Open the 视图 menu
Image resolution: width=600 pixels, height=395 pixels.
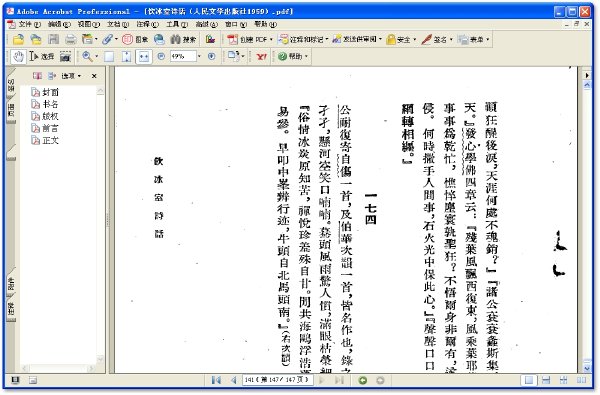[x=88, y=24]
